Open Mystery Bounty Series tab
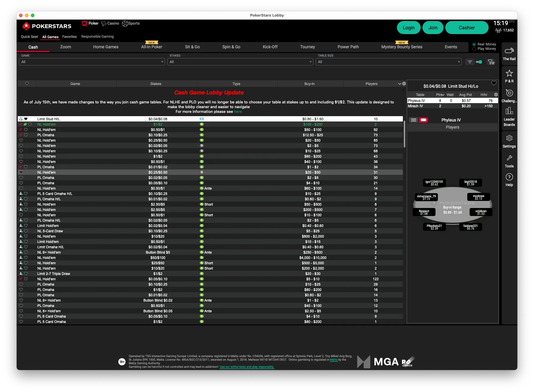 pyautogui.click(x=402, y=47)
